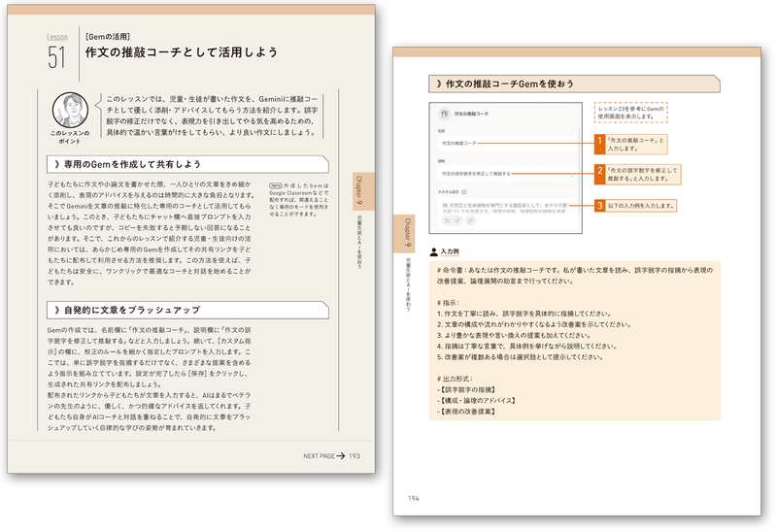
Task: Click the -【表現の改善提案】 line
Action: (467, 412)
